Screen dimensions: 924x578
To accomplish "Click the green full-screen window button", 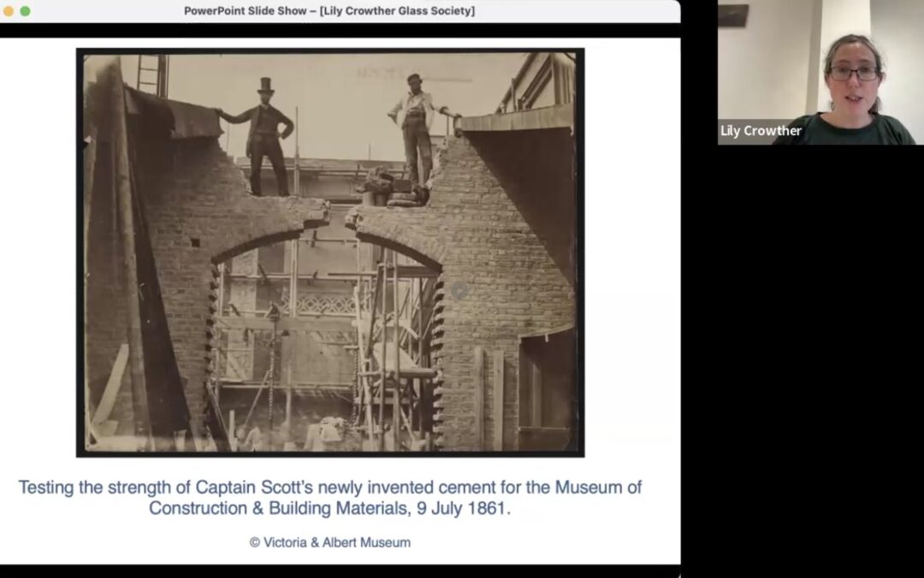I will (25, 11).
